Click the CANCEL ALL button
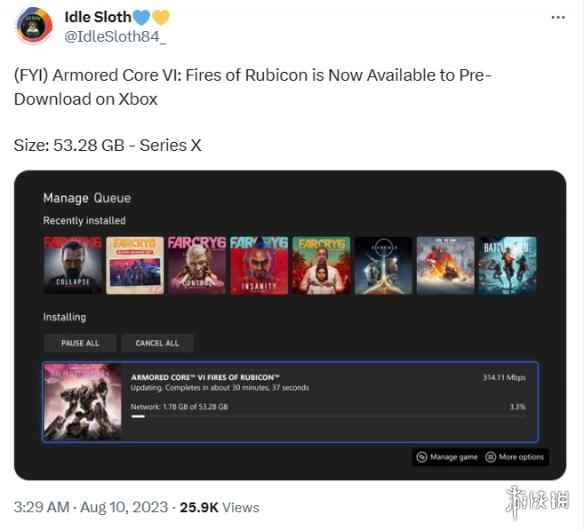584x530 pixels. coord(157,343)
